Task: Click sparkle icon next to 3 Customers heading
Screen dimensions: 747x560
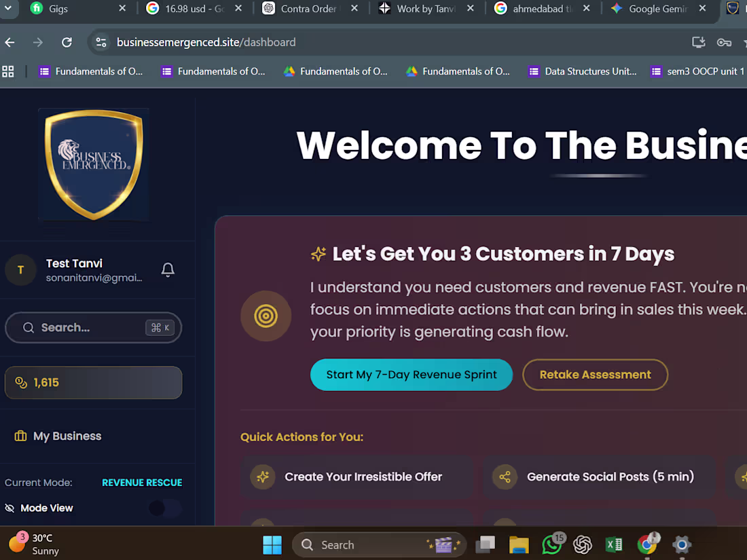Action: coord(318,254)
